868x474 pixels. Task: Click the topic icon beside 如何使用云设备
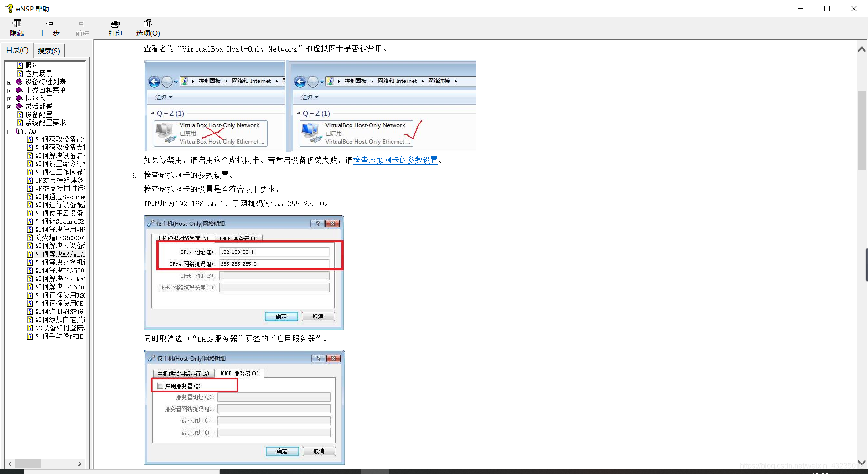click(30, 213)
